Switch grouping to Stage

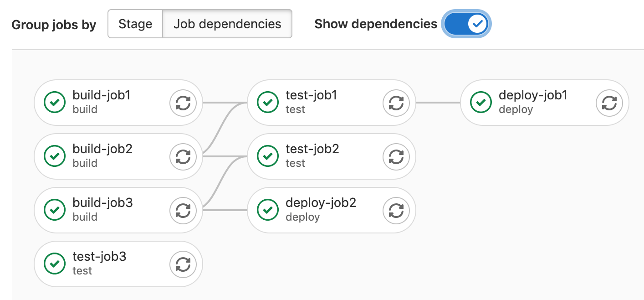(x=135, y=24)
